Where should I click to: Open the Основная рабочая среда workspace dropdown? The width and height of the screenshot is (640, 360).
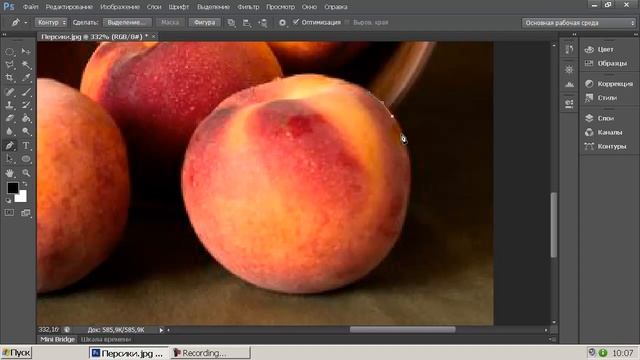[x=579, y=23]
